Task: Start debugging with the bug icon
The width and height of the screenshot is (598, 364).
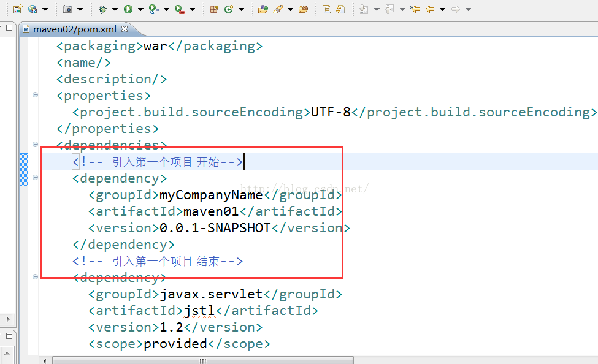Action: (102, 9)
